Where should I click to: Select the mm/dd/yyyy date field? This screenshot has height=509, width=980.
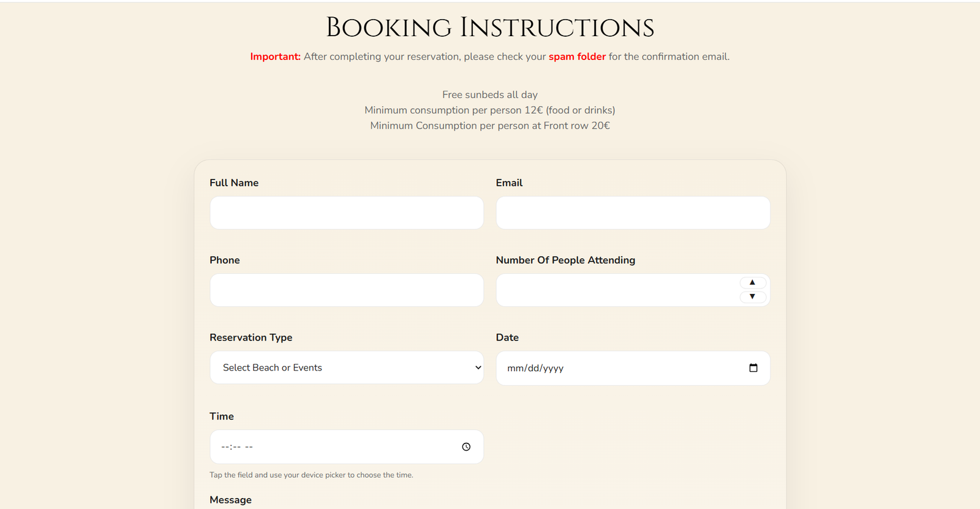point(633,368)
